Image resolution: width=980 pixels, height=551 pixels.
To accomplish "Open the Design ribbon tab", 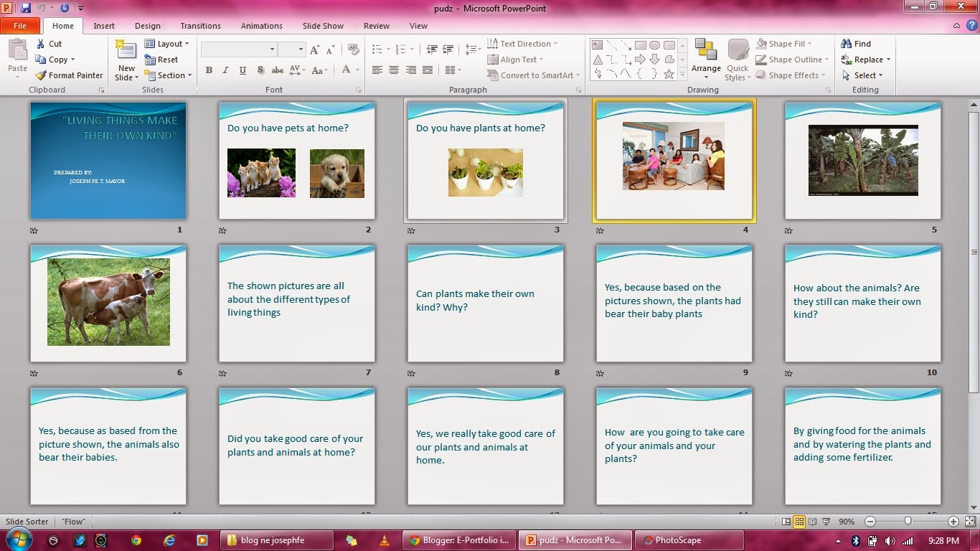I will coord(147,26).
